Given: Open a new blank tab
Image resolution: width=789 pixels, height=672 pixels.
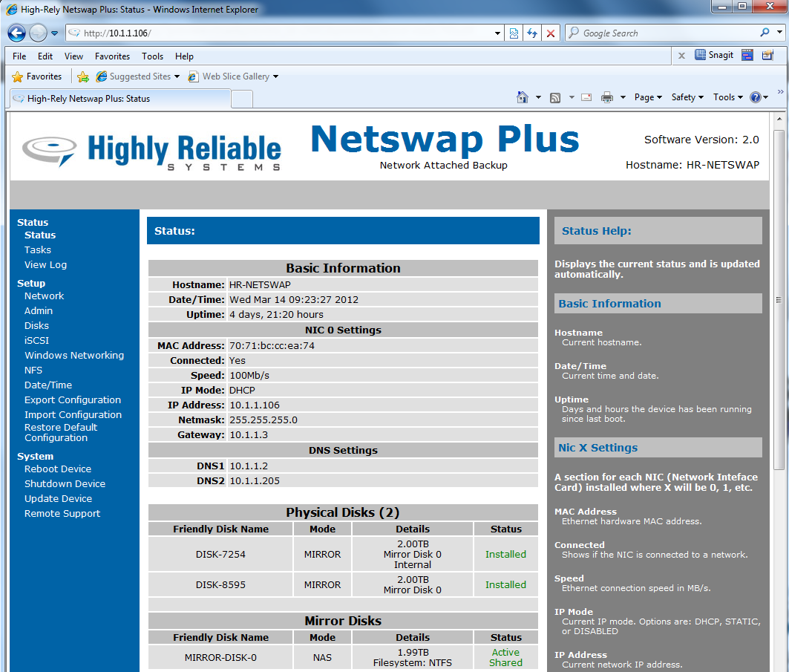Looking at the screenshot, I should (x=242, y=100).
